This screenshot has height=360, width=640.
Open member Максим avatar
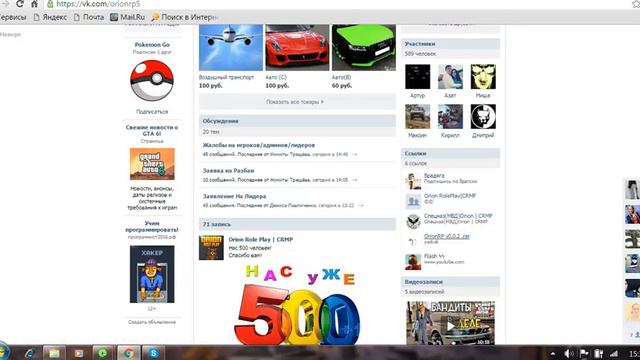pos(418,116)
